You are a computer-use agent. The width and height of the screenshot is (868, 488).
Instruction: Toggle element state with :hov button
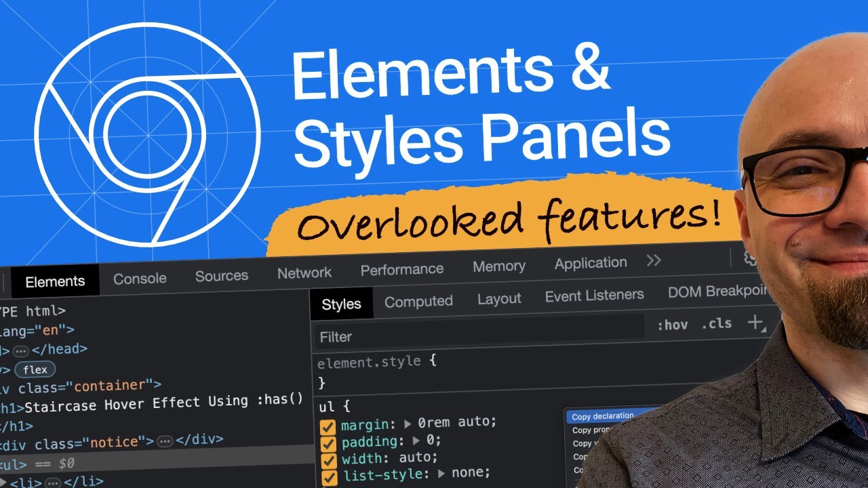coord(672,325)
